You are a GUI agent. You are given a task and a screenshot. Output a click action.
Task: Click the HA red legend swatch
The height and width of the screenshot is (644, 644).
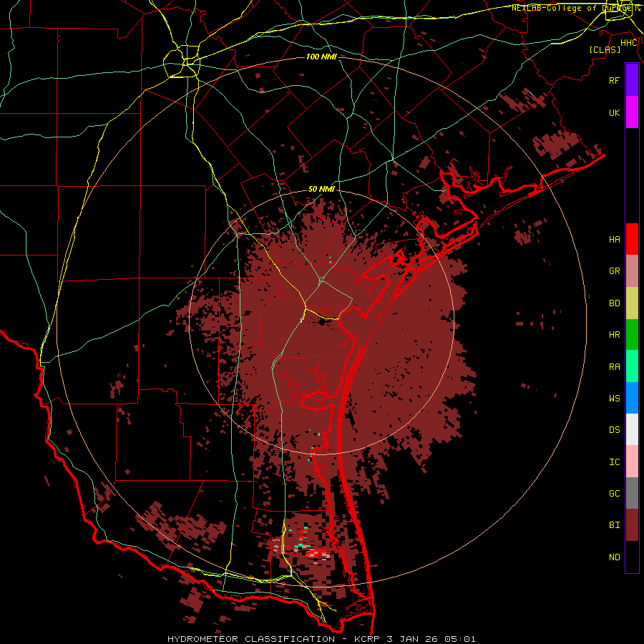click(632, 239)
